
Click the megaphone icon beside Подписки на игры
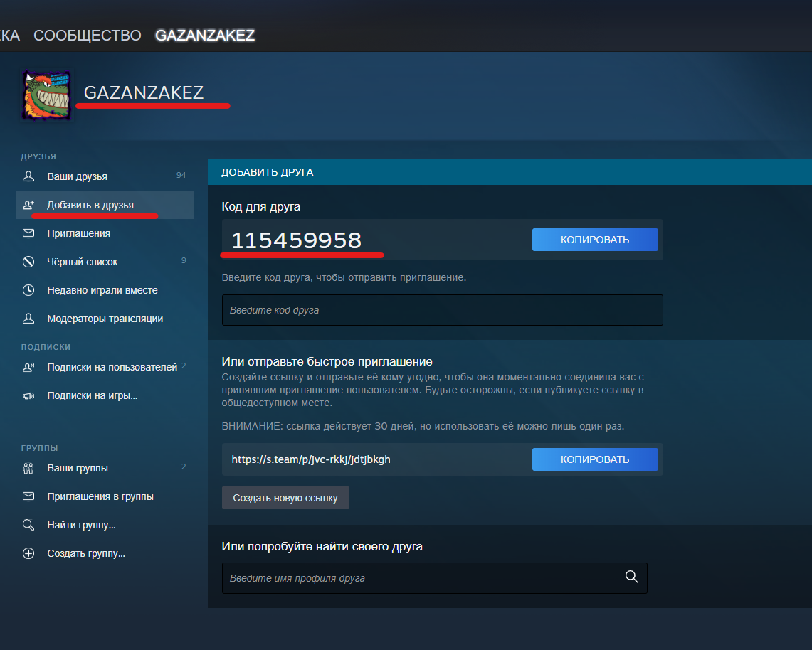[28, 396]
